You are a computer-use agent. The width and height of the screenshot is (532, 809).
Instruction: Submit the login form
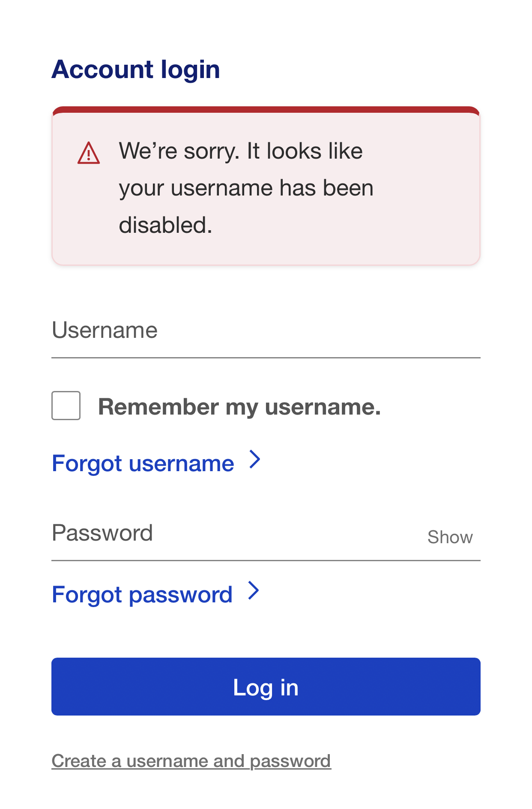coord(266,686)
